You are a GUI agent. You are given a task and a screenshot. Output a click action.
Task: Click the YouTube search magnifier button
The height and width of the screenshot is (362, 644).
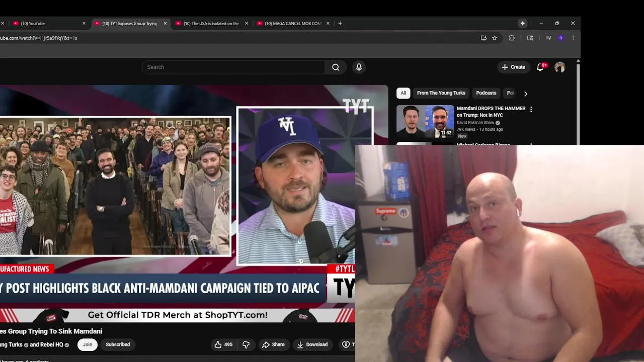(x=336, y=67)
